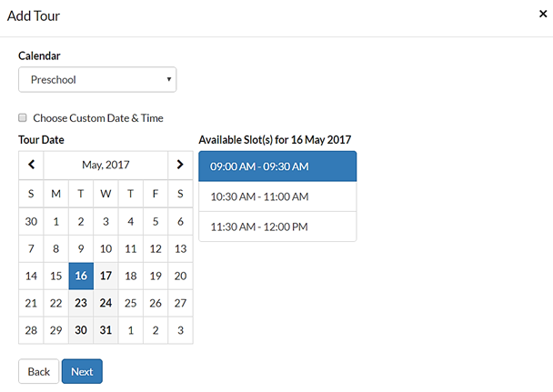This screenshot has width=553, height=392.
Task: Select the 09:00 AM - 09:30 AM slot
Action: coord(277,166)
